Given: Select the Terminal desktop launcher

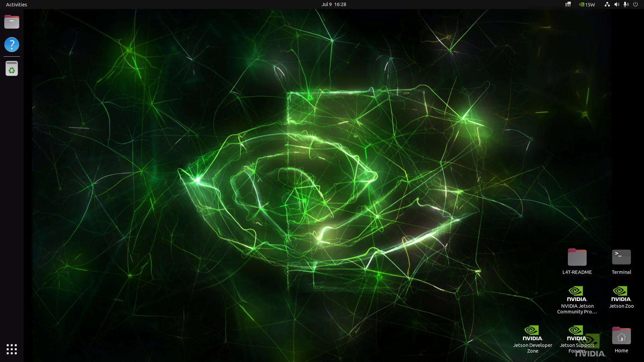Looking at the screenshot, I should click(621, 261).
